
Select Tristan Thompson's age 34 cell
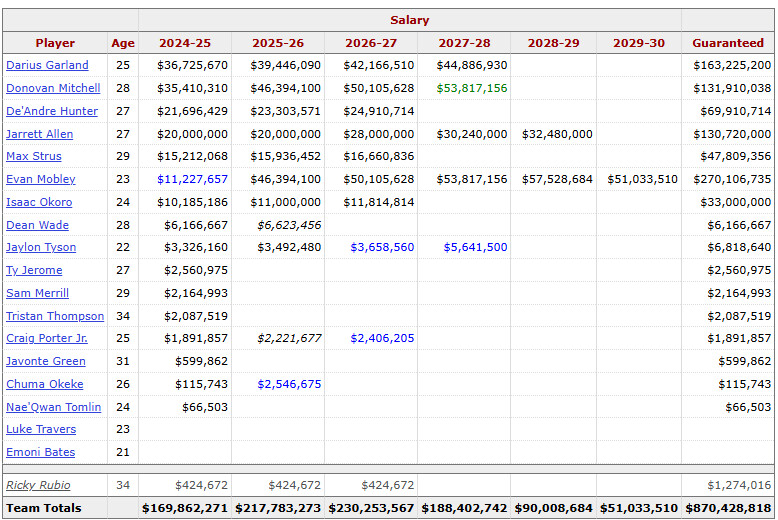123,316
